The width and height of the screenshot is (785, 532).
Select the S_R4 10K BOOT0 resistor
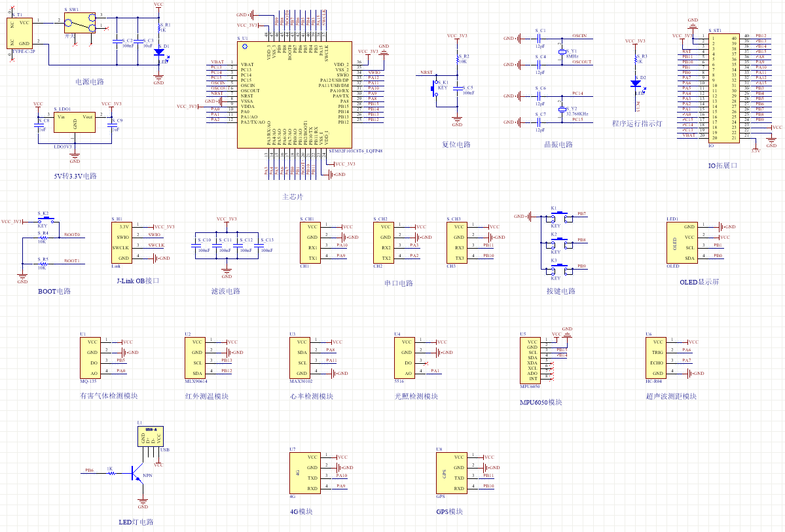[x=43, y=238]
